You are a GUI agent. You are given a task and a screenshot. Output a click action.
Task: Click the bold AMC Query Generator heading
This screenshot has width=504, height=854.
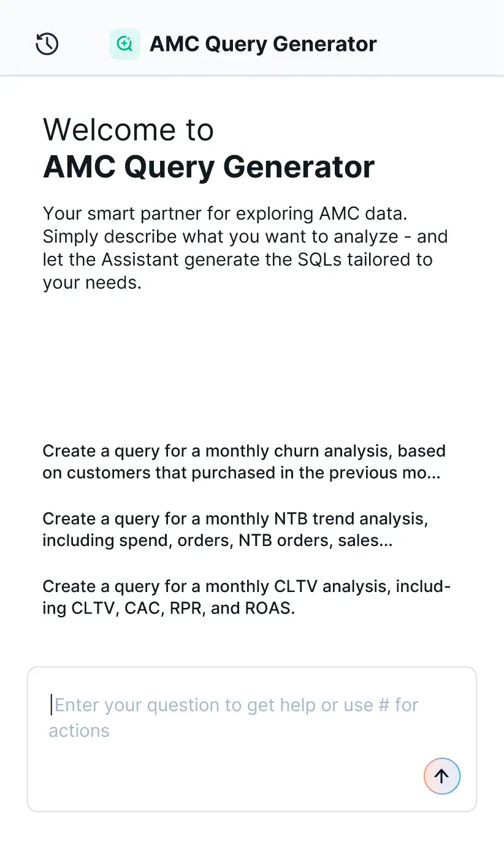[x=208, y=166]
